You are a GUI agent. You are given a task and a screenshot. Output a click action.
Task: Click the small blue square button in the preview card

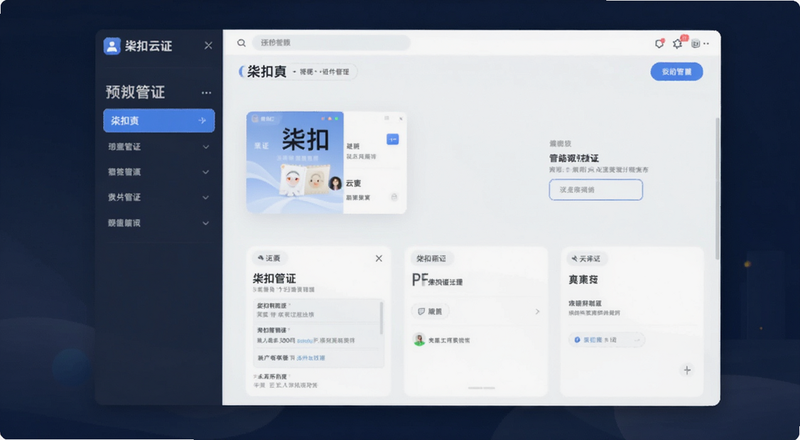[392, 139]
